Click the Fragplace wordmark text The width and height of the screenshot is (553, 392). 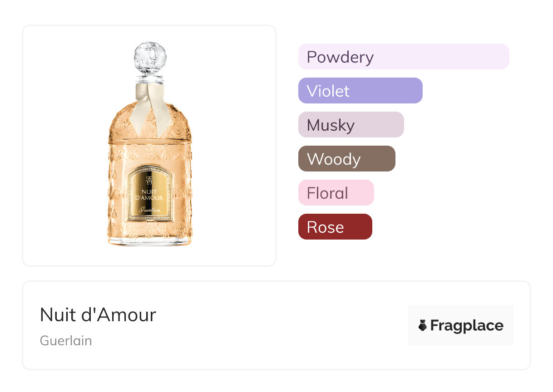[x=467, y=325]
